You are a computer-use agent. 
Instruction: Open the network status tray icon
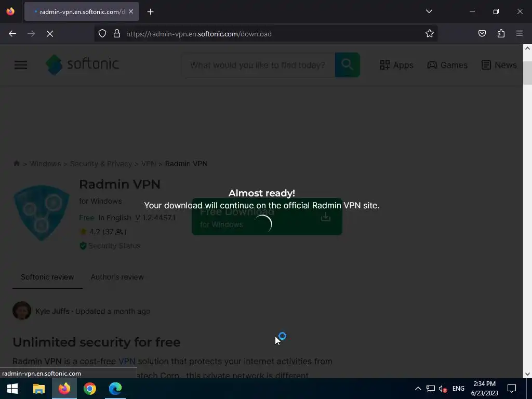(x=431, y=389)
